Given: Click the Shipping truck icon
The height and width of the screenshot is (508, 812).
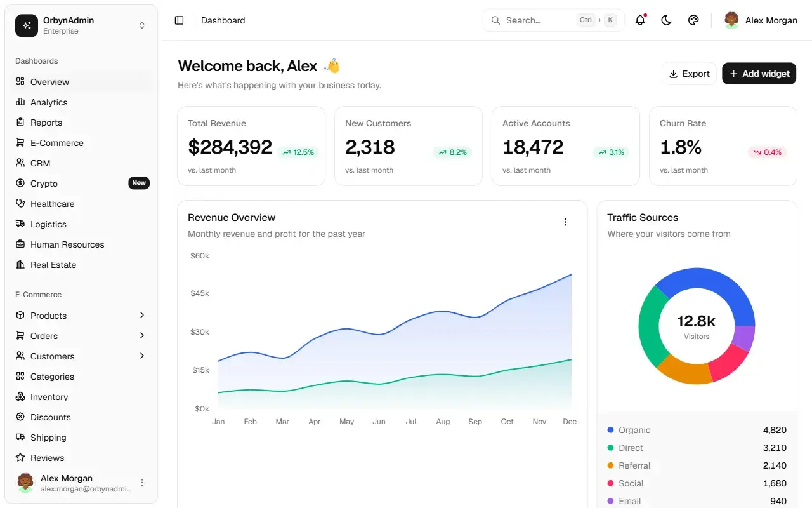Looking at the screenshot, I should click(x=20, y=438).
